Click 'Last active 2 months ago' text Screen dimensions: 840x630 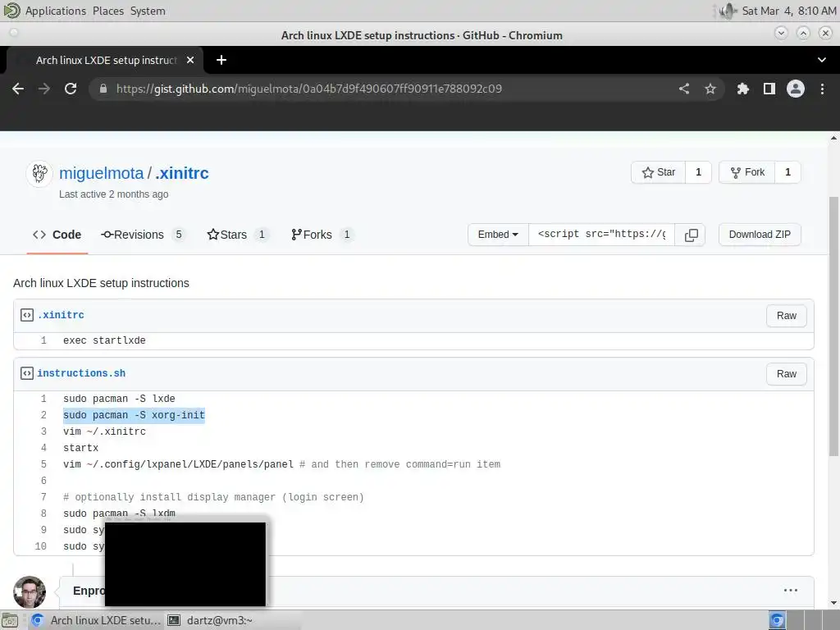[113, 194]
